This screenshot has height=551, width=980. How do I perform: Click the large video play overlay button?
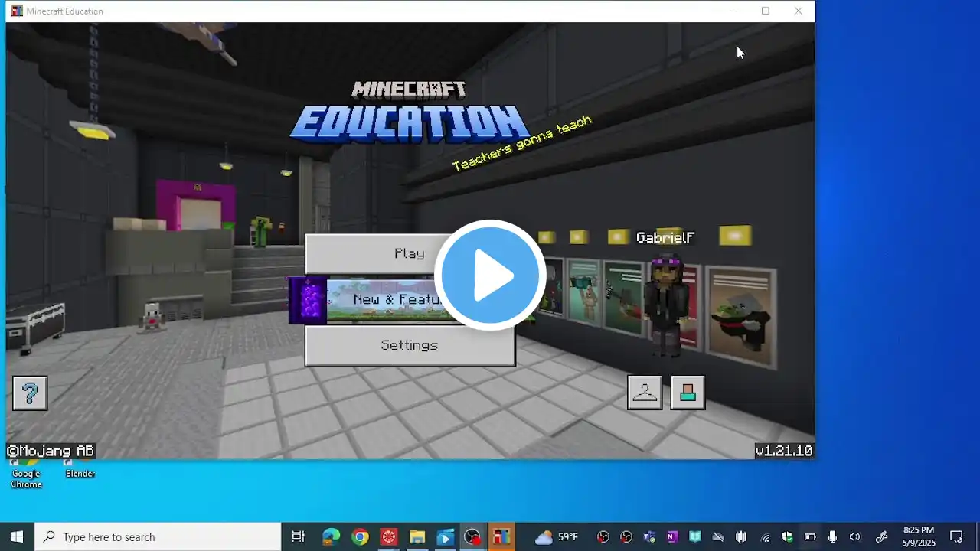(490, 275)
